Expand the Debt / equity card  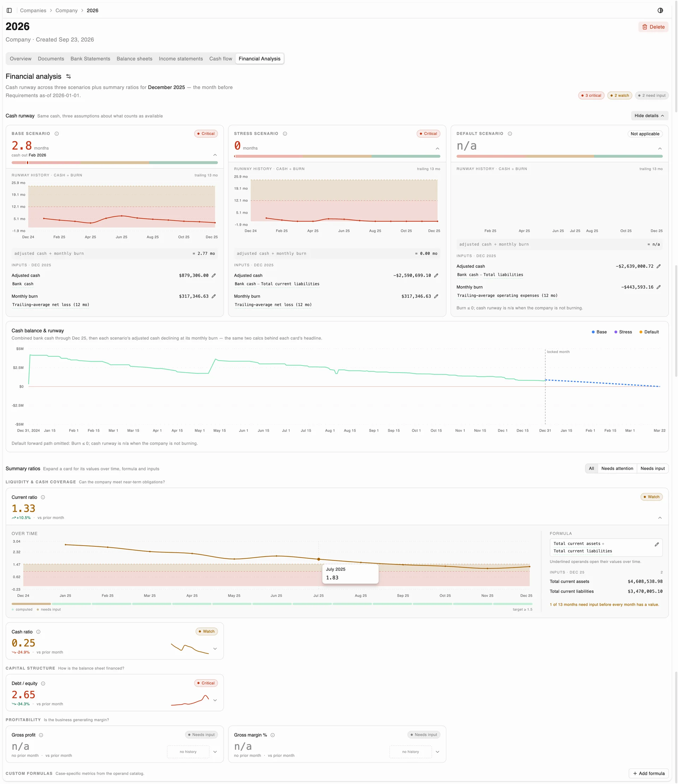point(215,700)
